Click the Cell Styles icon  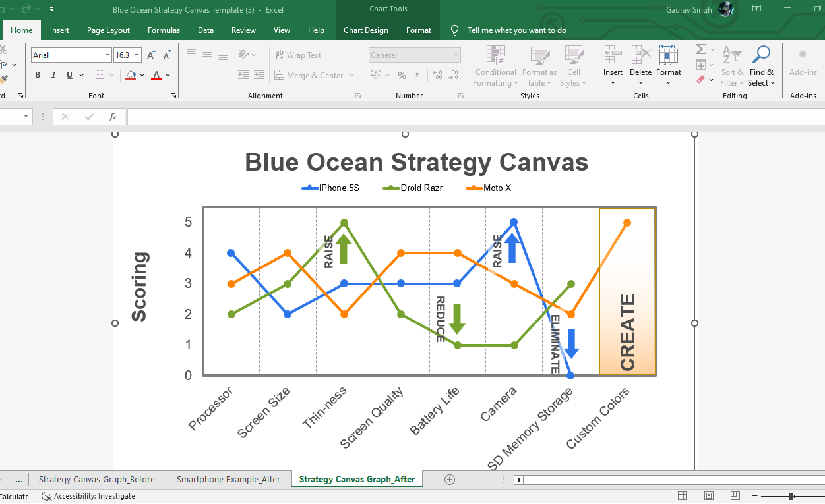574,56
